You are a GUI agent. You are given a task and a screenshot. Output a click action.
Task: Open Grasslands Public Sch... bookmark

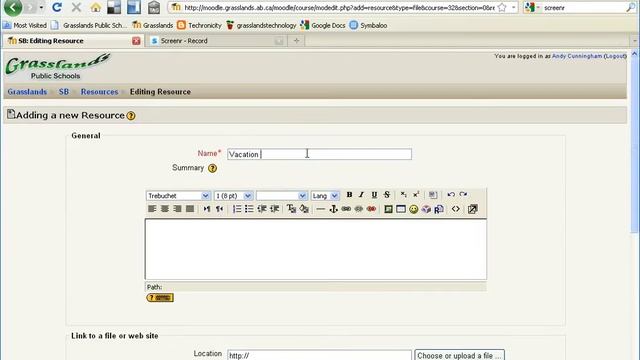click(x=89, y=25)
